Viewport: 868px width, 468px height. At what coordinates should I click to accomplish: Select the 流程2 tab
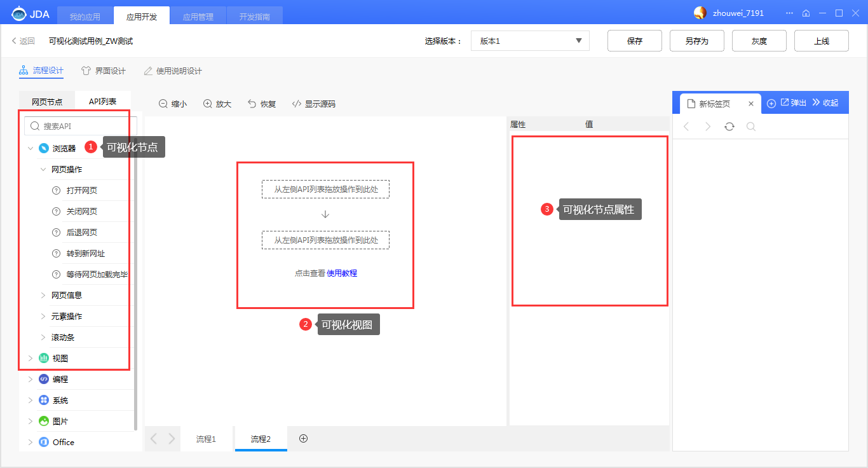coord(261,439)
